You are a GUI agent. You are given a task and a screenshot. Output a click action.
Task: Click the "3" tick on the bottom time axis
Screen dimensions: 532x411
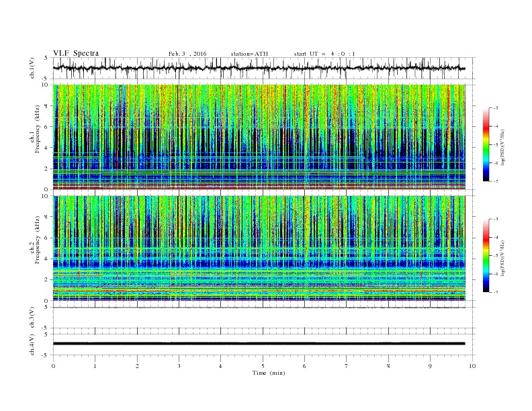[x=179, y=366]
